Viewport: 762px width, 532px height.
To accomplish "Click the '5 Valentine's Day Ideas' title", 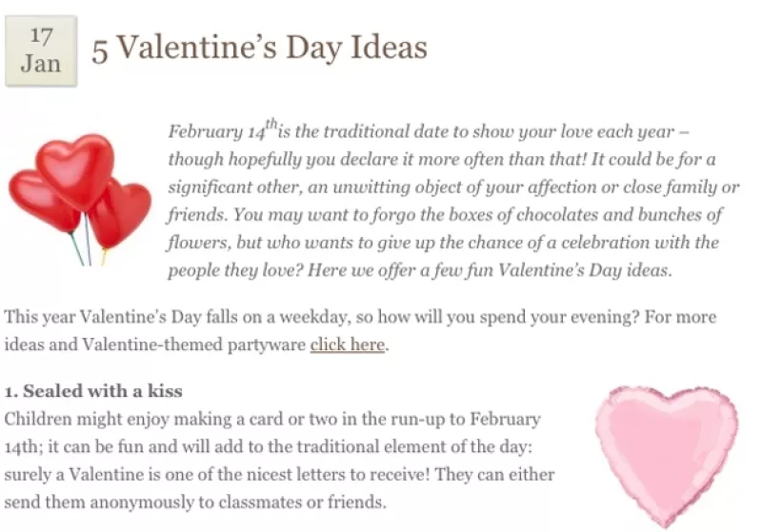I will click(259, 48).
